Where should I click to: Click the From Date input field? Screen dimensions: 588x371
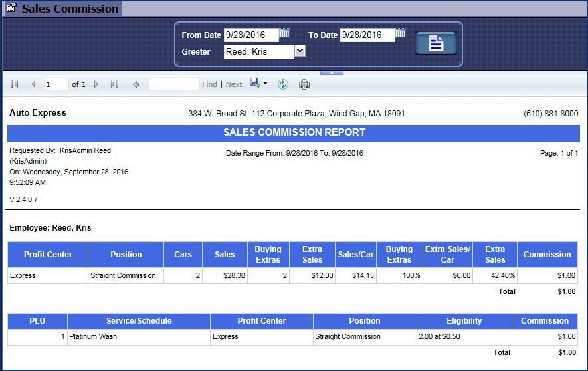pos(250,35)
